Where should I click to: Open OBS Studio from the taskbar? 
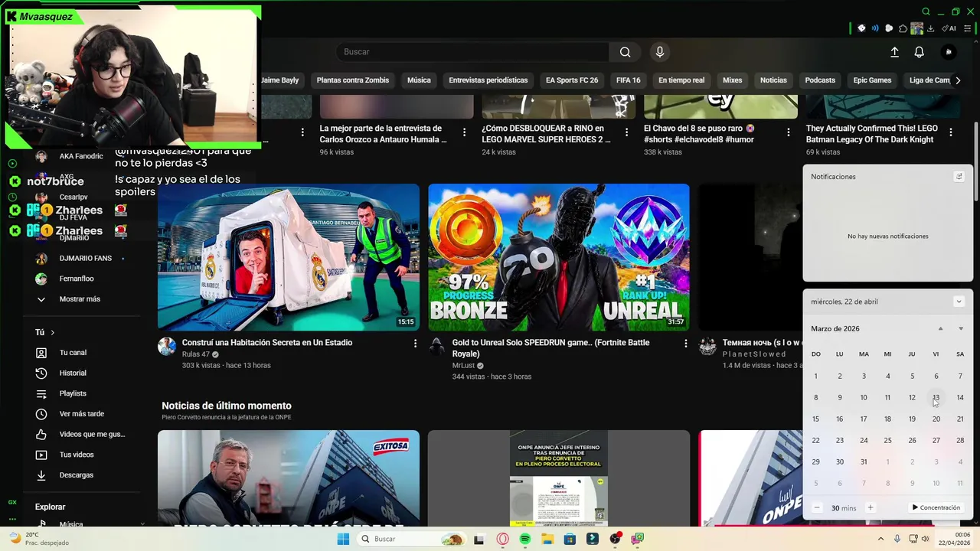pyautogui.click(x=615, y=539)
